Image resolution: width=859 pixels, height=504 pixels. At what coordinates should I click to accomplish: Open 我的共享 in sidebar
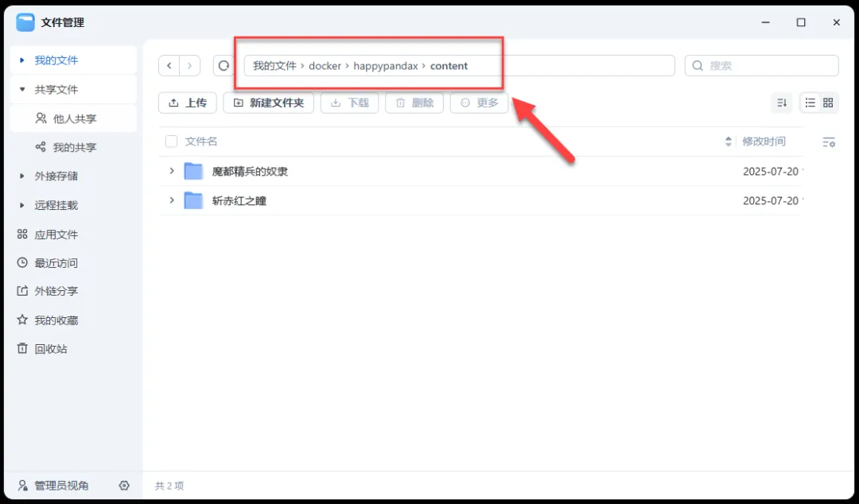(x=73, y=147)
